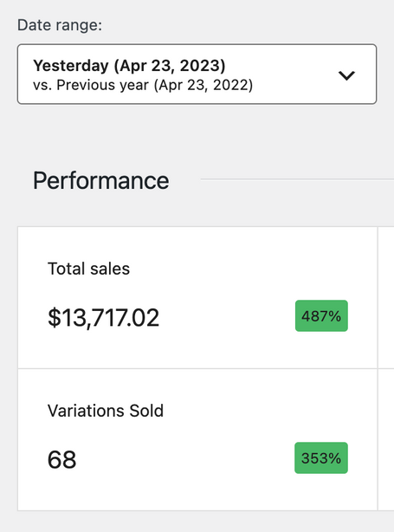The width and height of the screenshot is (394, 532).
Task: Click the green 487% change badge
Action: click(x=321, y=316)
